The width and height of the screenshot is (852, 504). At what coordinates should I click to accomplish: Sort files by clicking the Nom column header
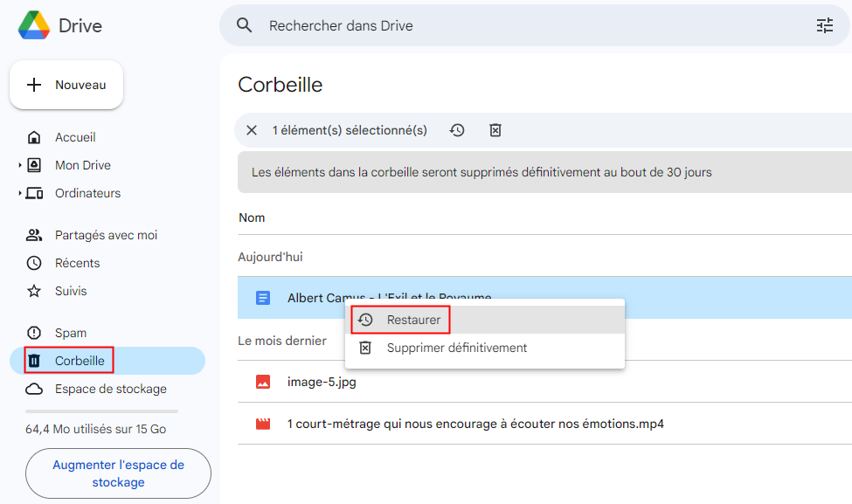[251, 217]
